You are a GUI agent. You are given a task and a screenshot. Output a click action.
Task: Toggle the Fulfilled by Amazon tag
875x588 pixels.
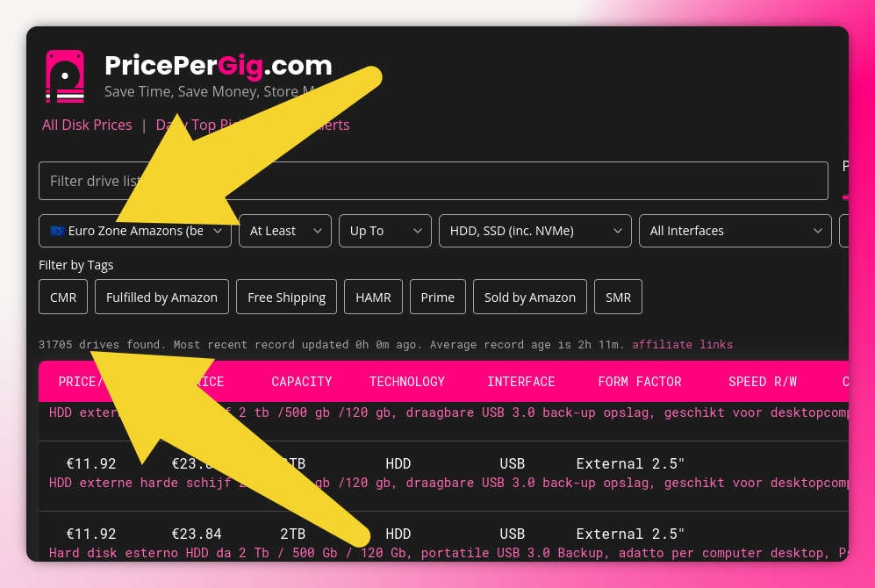click(161, 298)
